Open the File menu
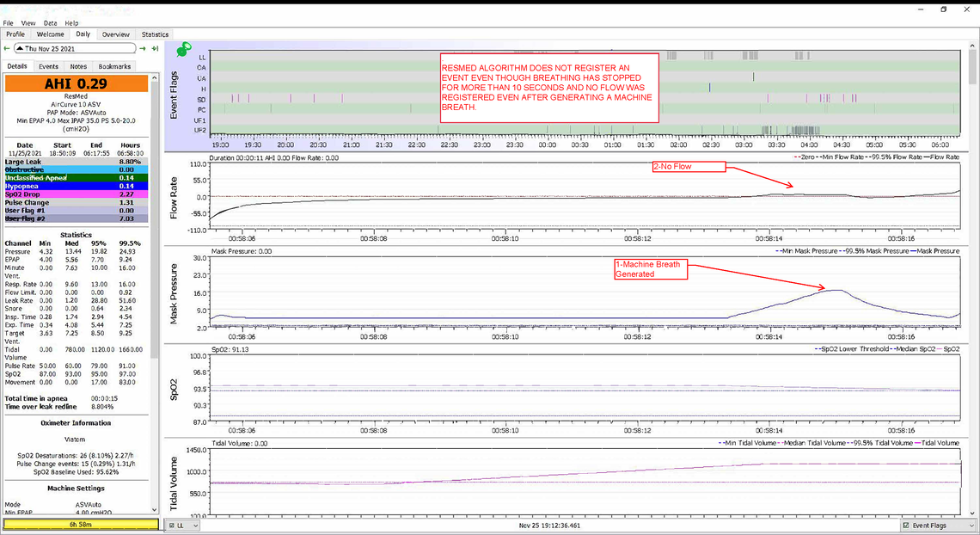 [x=8, y=23]
